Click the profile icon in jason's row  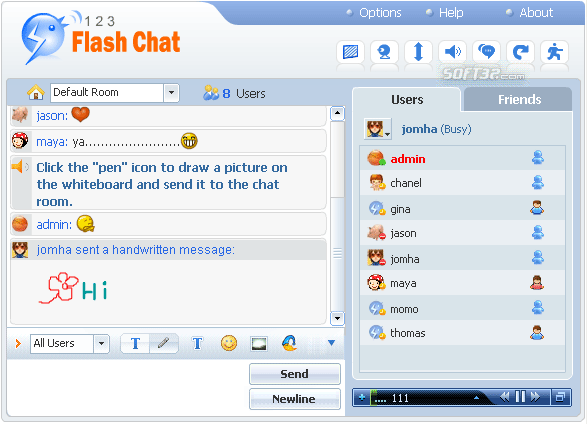pos(538,232)
